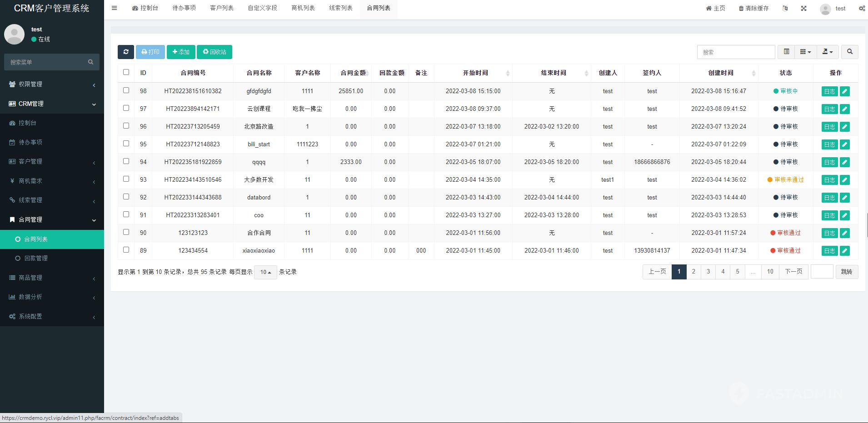Toggle fullscreen mode
868x423 pixels.
click(803, 8)
